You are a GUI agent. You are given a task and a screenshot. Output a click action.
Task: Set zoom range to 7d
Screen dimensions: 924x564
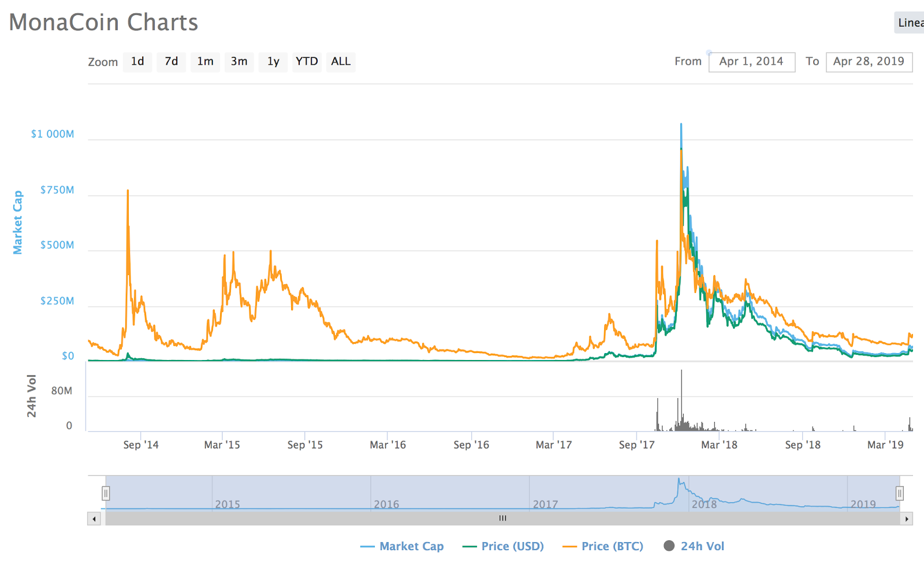click(172, 61)
